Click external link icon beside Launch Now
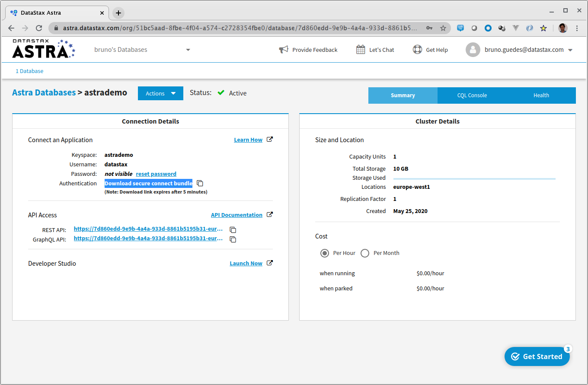This screenshot has width=588, height=385. [x=270, y=263]
